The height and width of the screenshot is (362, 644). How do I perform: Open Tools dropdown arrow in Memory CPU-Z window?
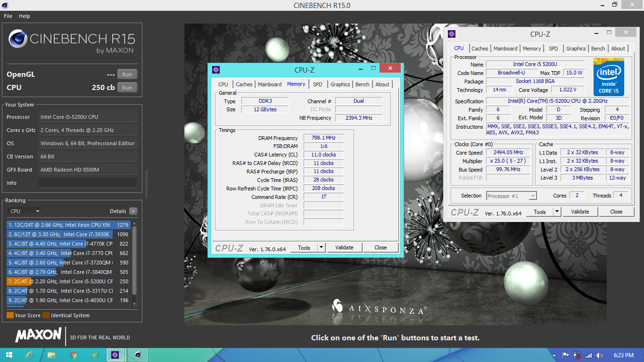(321, 247)
